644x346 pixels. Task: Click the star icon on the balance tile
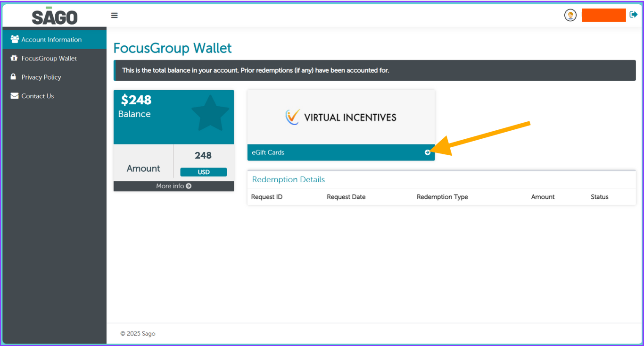[210, 113]
